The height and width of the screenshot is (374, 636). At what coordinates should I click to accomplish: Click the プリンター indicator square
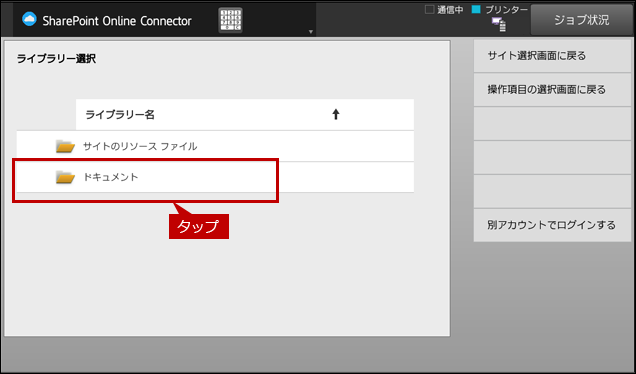coord(476,9)
